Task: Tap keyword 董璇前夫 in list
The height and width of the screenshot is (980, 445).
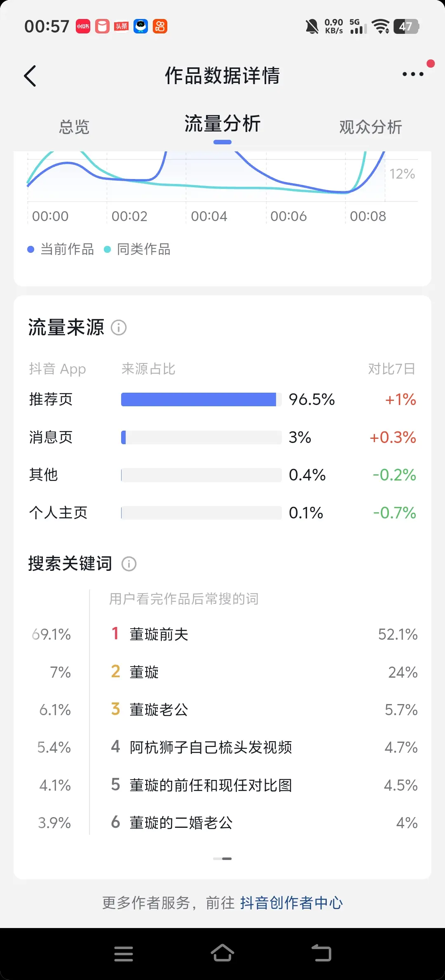Action: 159,634
